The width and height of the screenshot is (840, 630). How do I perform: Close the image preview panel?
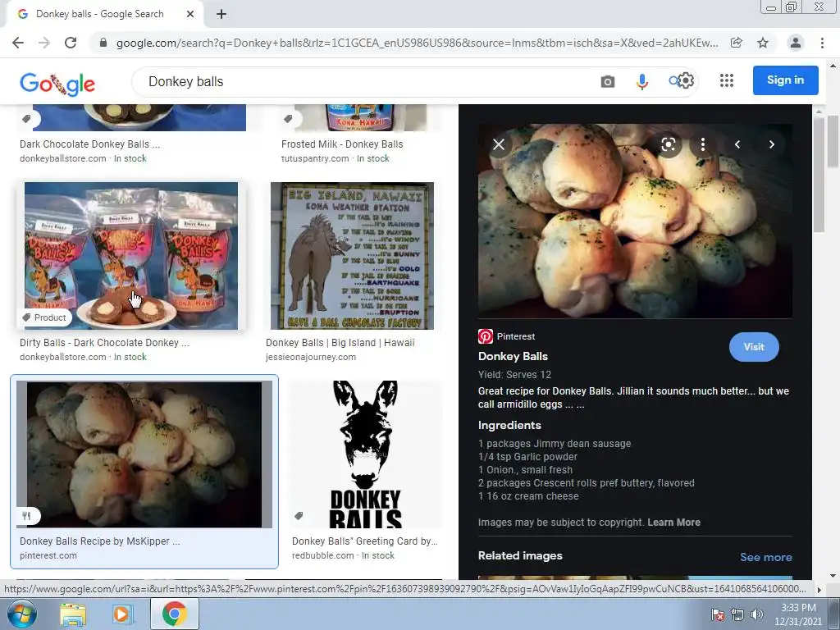coord(499,144)
